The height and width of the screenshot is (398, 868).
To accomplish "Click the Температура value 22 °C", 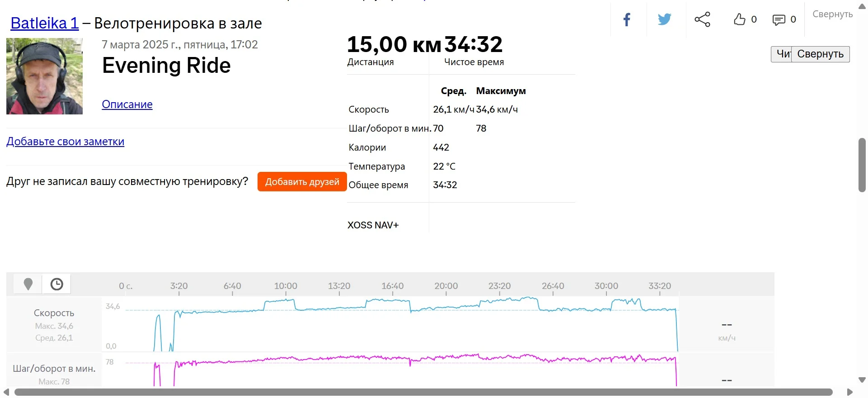I will pos(444,166).
